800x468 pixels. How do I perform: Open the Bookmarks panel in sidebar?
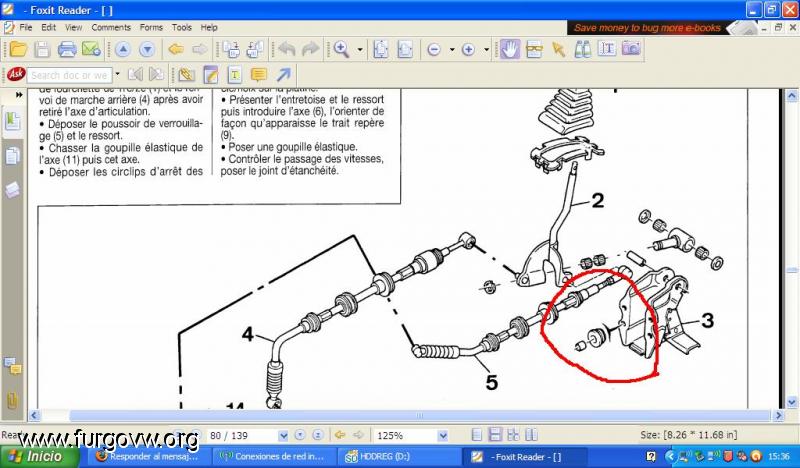click(12, 121)
